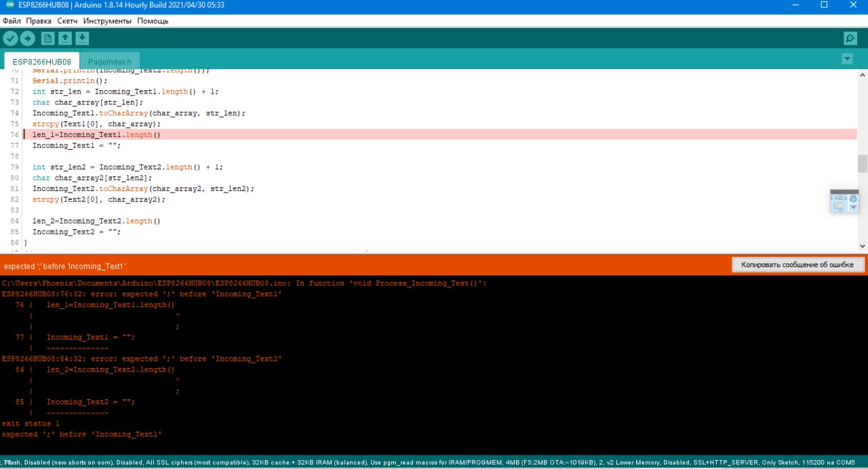Click last console line "expected ';' before 'Incoming_Text1'"
The width and height of the screenshot is (868, 469).
[82, 434]
